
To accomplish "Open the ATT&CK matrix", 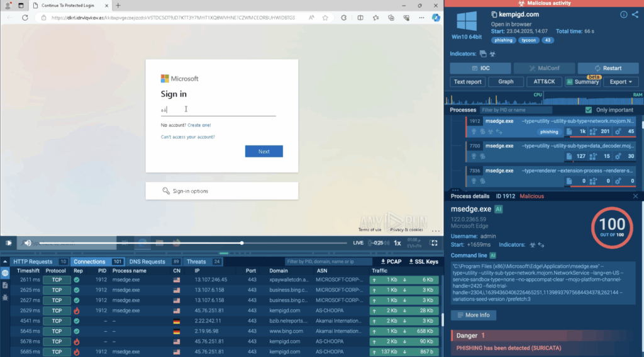I will 544,82.
